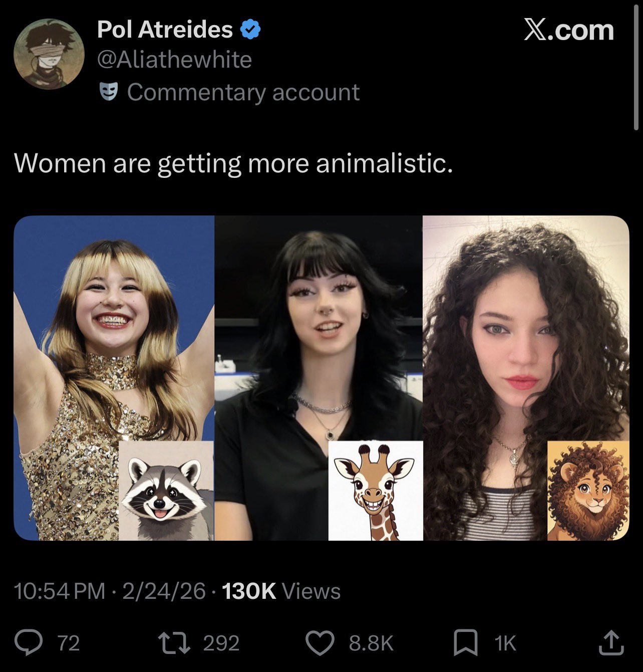Viewport: 643px width, 672px height.
Task: Click the cartoon lion inset image
Action: click(x=588, y=491)
